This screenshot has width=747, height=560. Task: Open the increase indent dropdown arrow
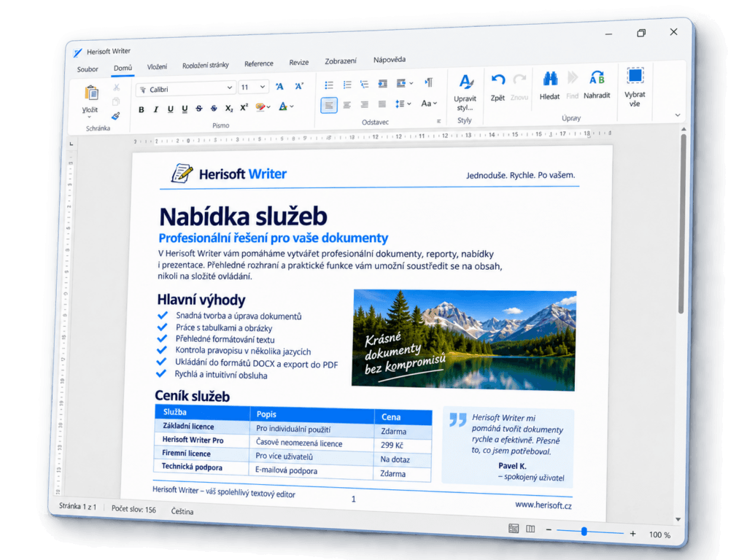pyautogui.click(x=411, y=83)
